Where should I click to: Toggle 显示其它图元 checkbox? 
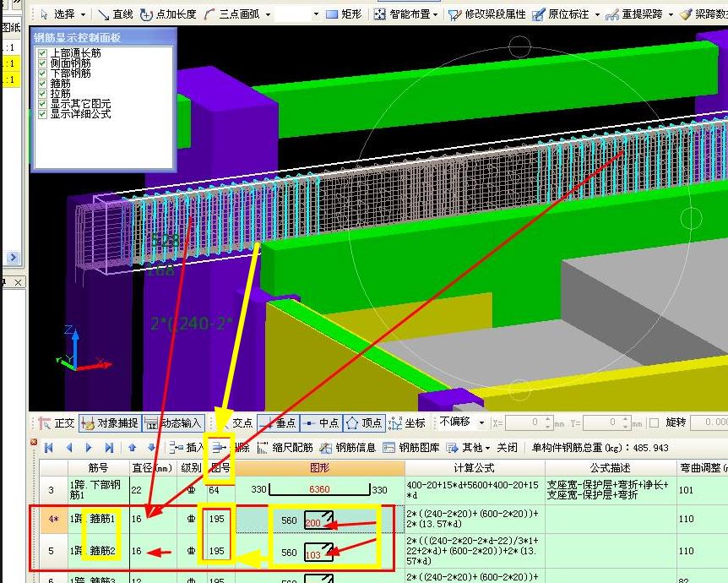tap(42, 104)
